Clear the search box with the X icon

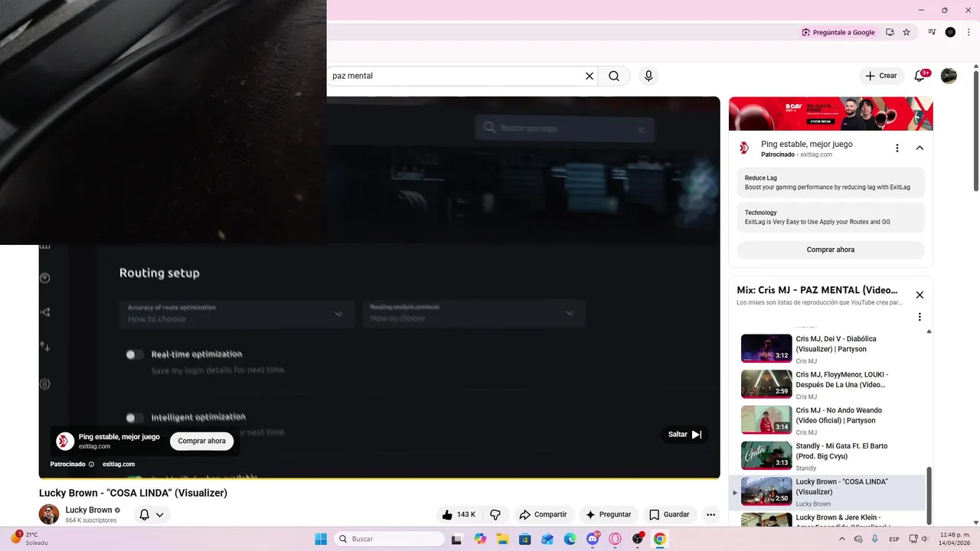pos(590,76)
